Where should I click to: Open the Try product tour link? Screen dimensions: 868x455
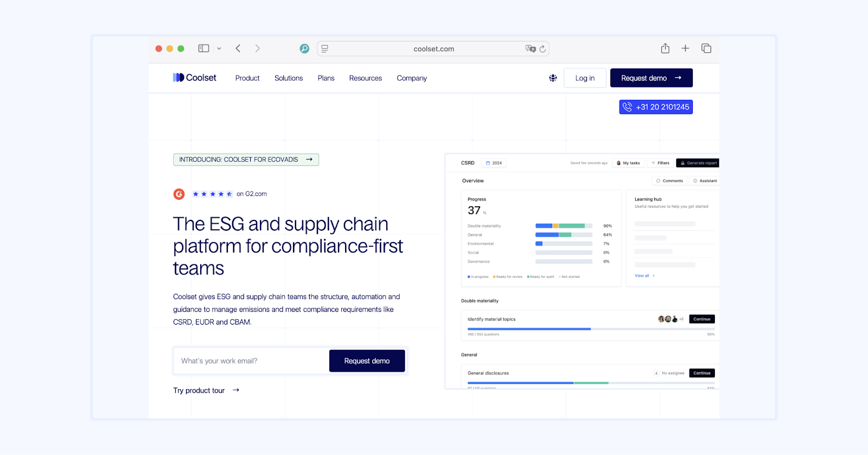click(206, 390)
